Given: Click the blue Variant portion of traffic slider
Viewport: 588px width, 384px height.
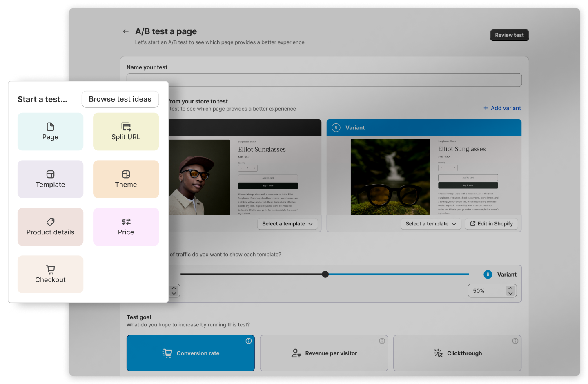Looking at the screenshot, I should (399, 274).
